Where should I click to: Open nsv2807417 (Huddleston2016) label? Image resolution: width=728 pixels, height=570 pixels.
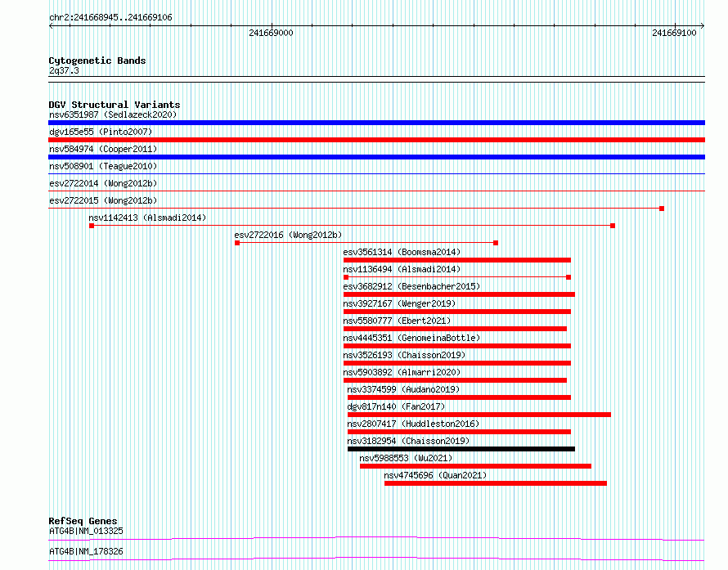[413, 424]
